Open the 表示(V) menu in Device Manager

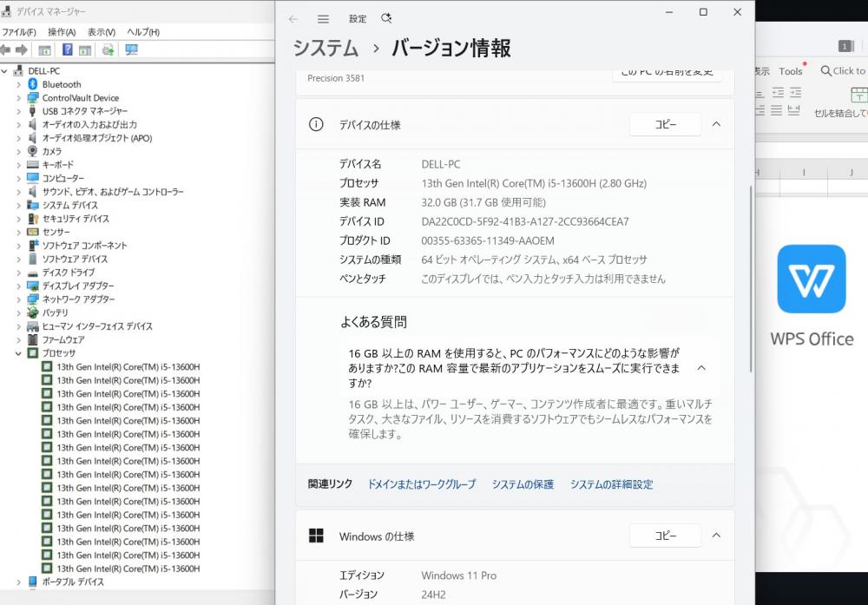[x=101, y=32]
